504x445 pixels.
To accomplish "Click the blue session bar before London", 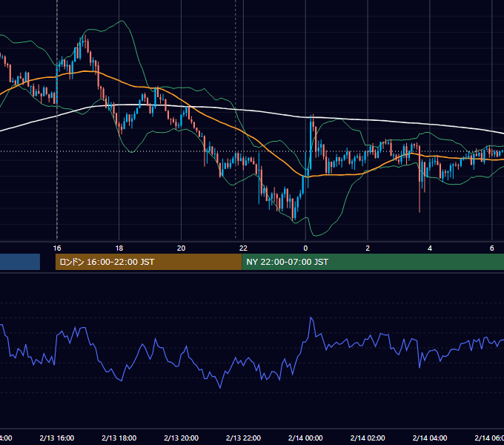I will tap(20, 262).
